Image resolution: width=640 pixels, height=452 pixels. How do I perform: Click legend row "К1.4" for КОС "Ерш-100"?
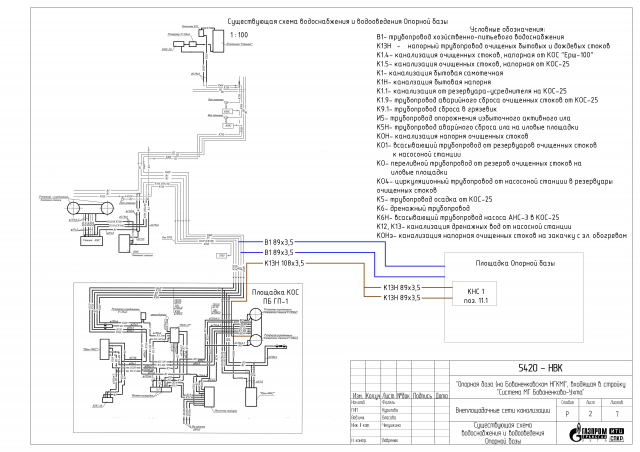point(485,55)
